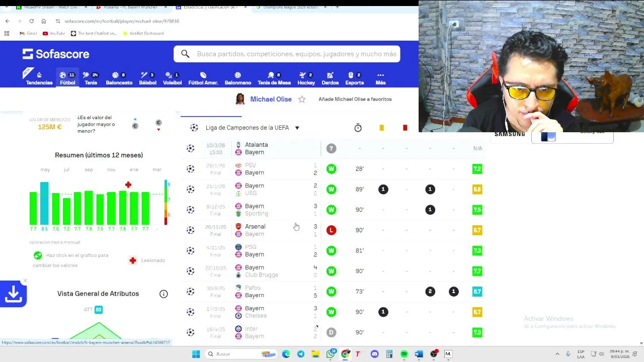The width and height of the screenshot is (644, 362).
Task: Click the market value lower vote arrow
Action: click(158, 125)
